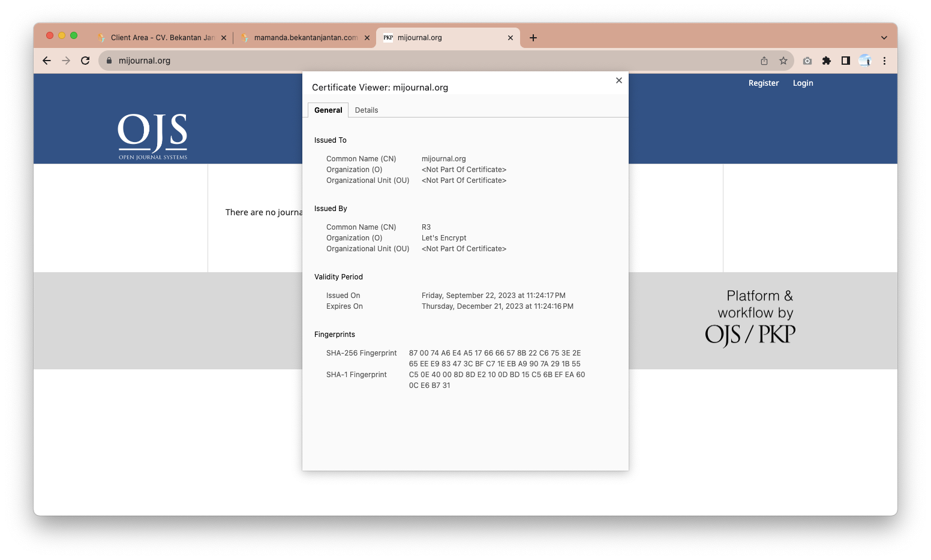Click the macOS red close window button
The image size is (931, 560).
[50, 35]
